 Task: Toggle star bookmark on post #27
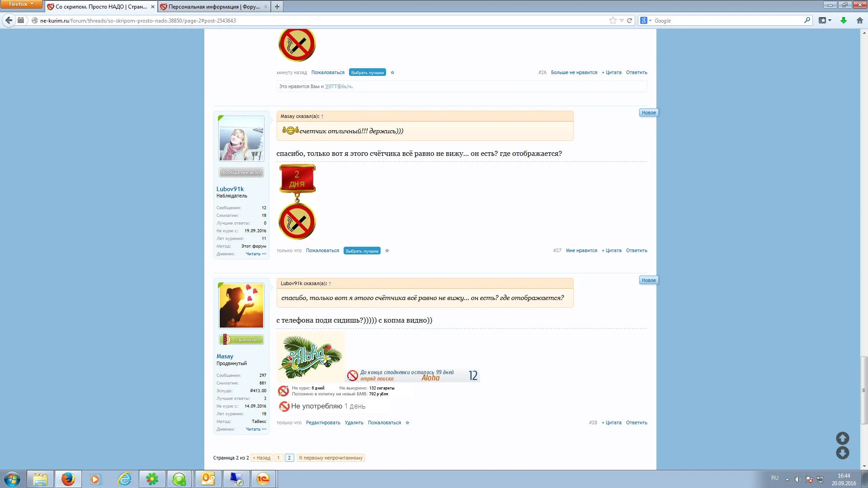387,251
